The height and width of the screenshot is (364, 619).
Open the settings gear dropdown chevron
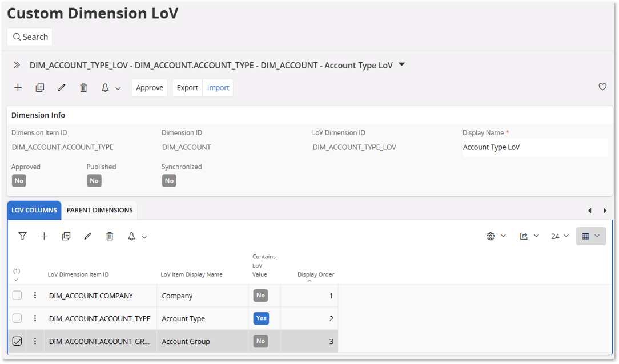503,236
